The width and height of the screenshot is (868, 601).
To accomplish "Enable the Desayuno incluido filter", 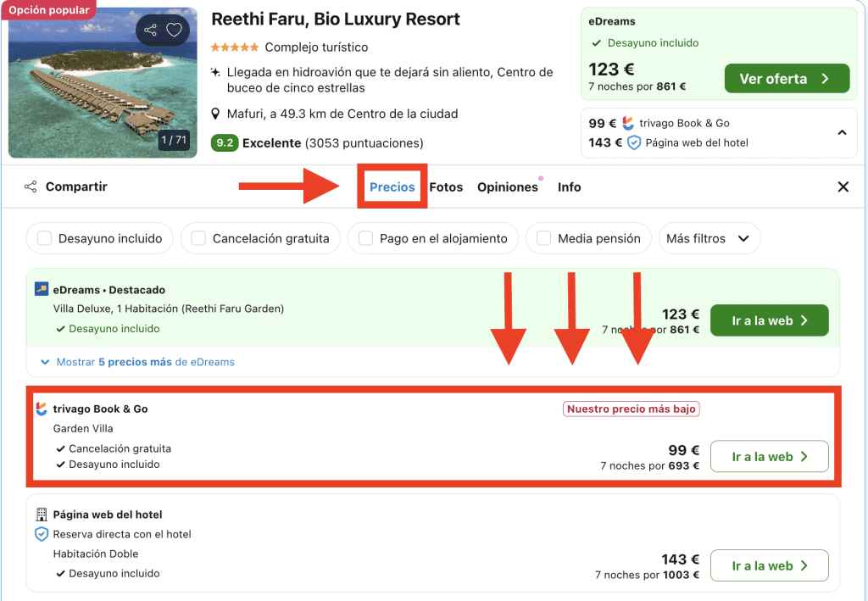I will (45, 238).
